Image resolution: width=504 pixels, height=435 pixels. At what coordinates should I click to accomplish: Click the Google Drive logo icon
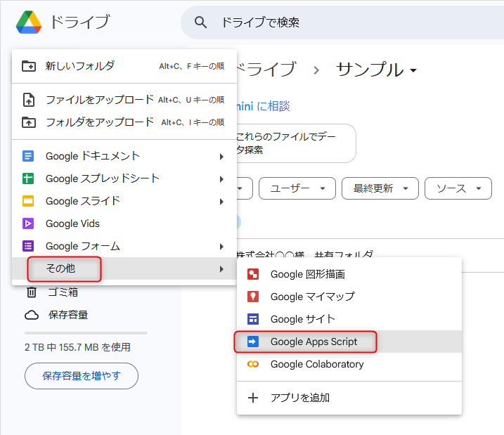tap(29, 22)
